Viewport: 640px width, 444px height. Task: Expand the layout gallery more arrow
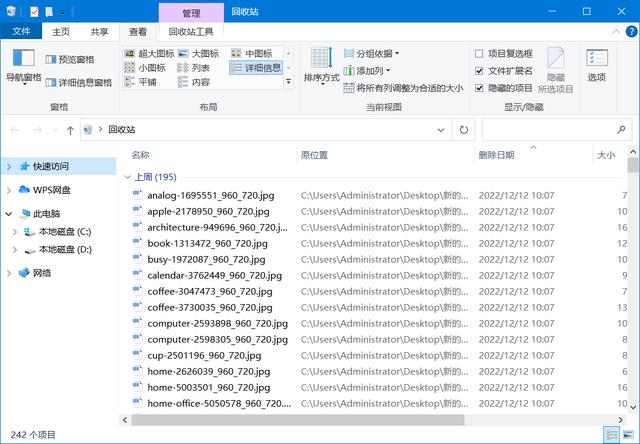pyautogui.click(x=289, y=82)
